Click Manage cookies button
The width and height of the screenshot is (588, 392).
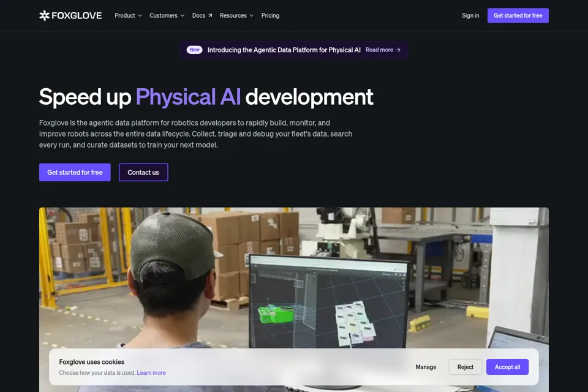[x=426, y=367]
